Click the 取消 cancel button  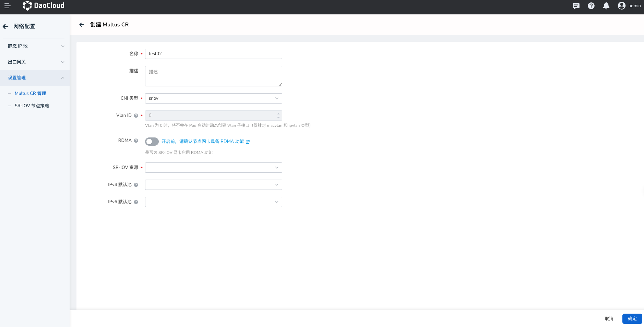coord(609,319)
